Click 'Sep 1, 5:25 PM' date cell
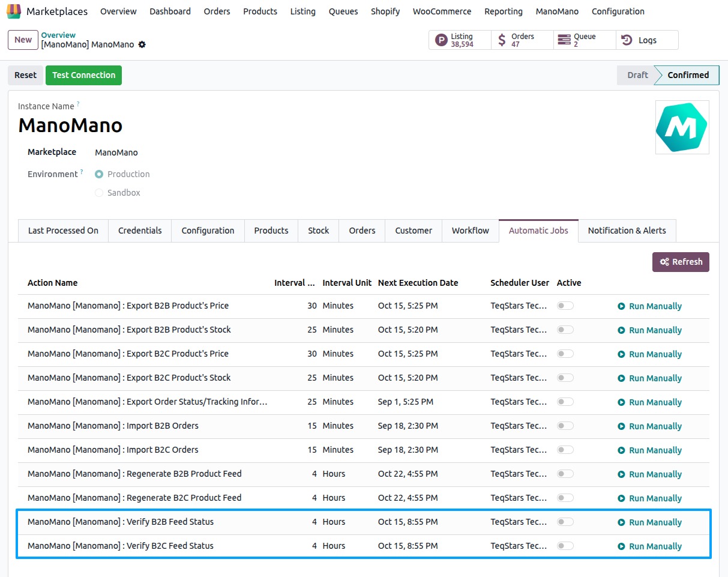 click(x=406, y=402)
